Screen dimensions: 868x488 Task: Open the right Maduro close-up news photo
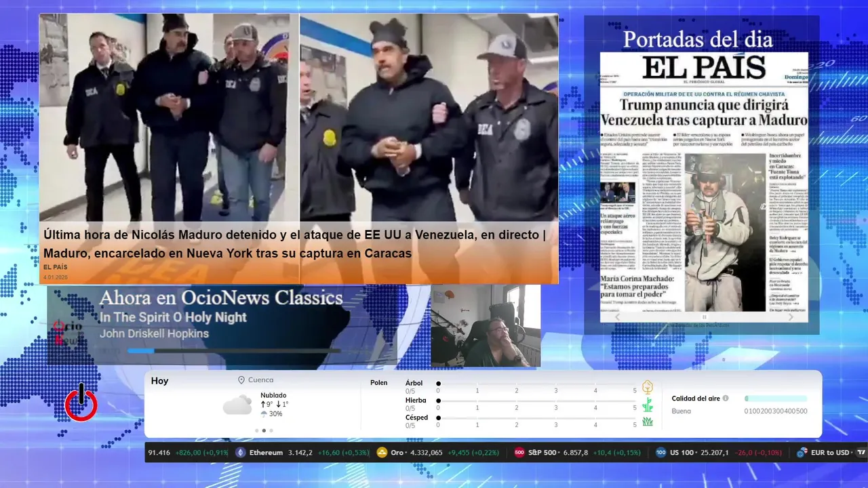(x=429, y=118)
